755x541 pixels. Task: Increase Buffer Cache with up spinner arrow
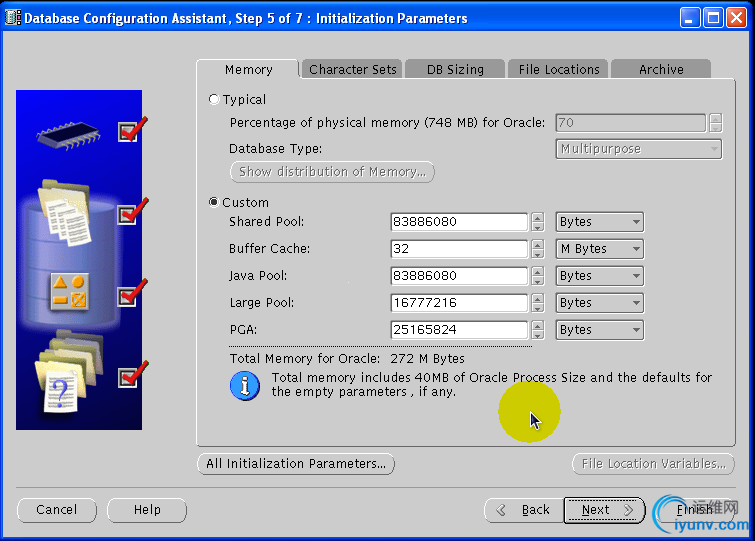click(x=538, y=245)
